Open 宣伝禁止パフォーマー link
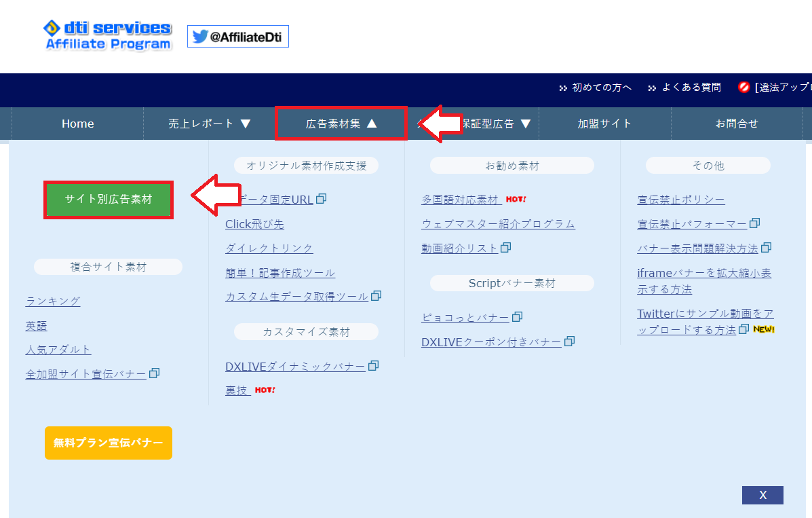 [692, 224]
